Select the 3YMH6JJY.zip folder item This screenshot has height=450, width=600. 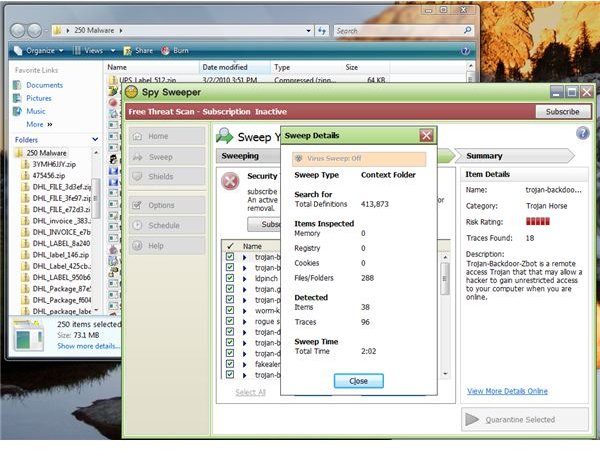54,164
